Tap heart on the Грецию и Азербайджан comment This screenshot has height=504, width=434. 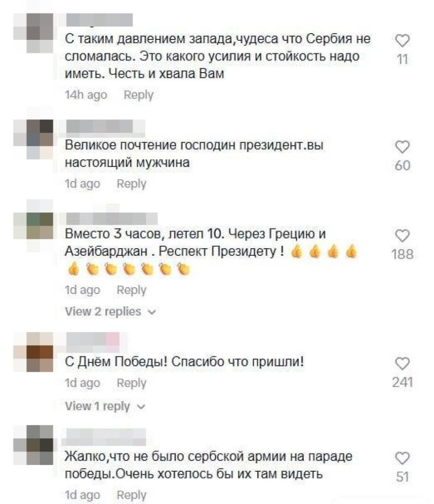point(402,235)
